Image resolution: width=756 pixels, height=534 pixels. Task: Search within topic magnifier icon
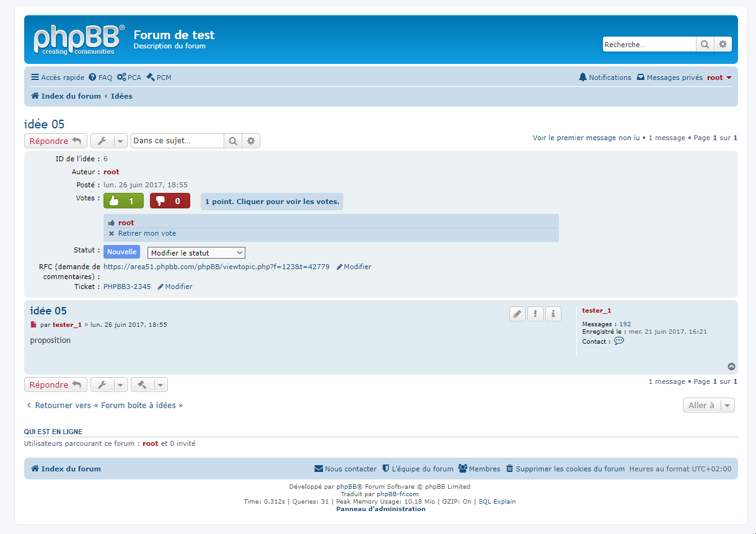click(232, 141)
